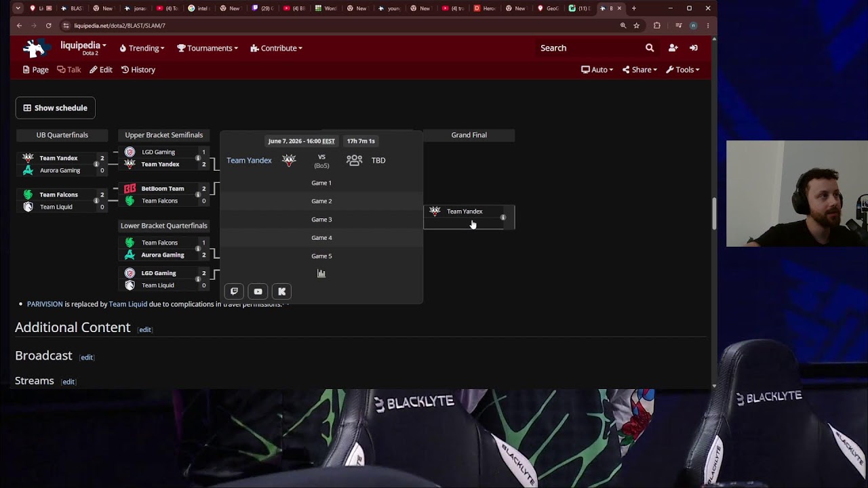Image resolution: width=868 pixels, height=488 pixels.
Task: Open the Team Liquid link in the note
Action: (128, 304)
